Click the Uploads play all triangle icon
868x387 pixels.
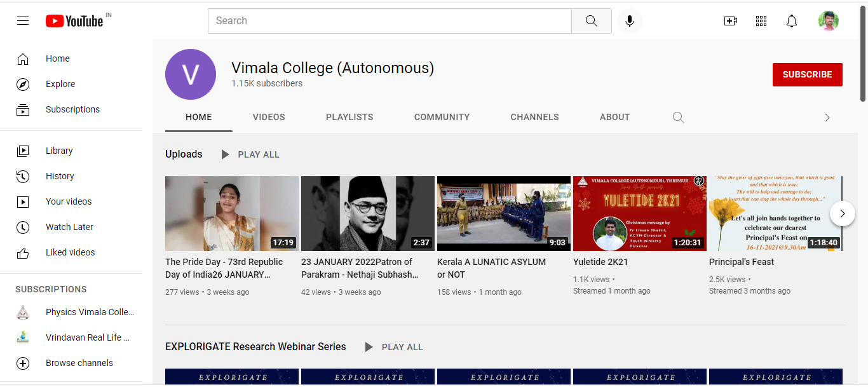click(225, 154)
